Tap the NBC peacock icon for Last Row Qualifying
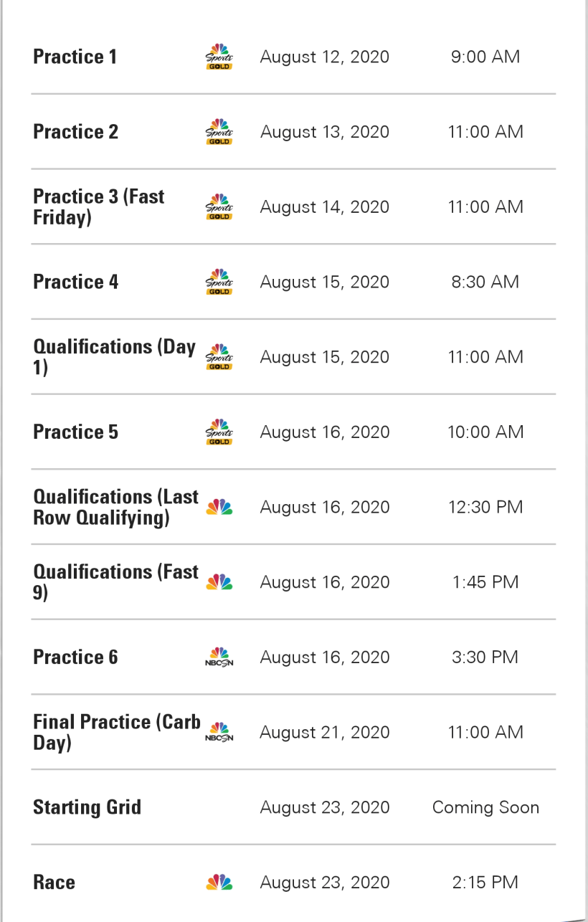588x922 pixels. pos(219,508)
